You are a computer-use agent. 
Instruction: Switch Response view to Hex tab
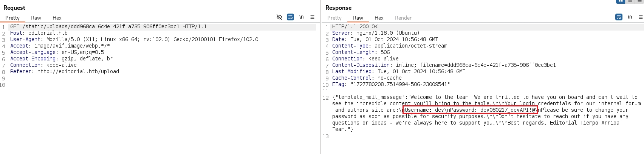click(379, 18)
